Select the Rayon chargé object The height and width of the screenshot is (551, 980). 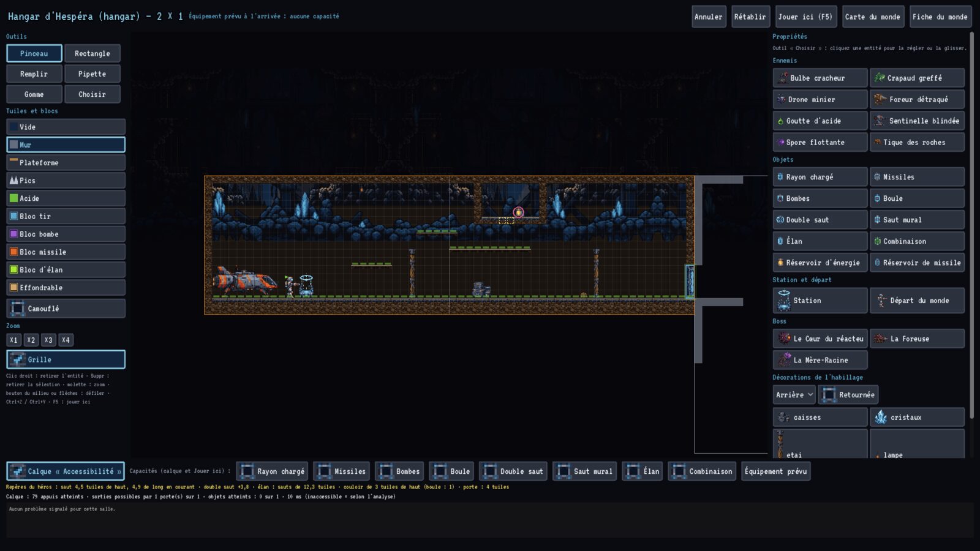(x=820, y=177)
